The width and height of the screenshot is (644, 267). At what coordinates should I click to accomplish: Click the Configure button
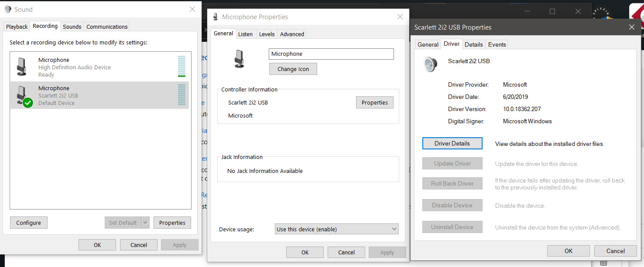coord(29,223)
